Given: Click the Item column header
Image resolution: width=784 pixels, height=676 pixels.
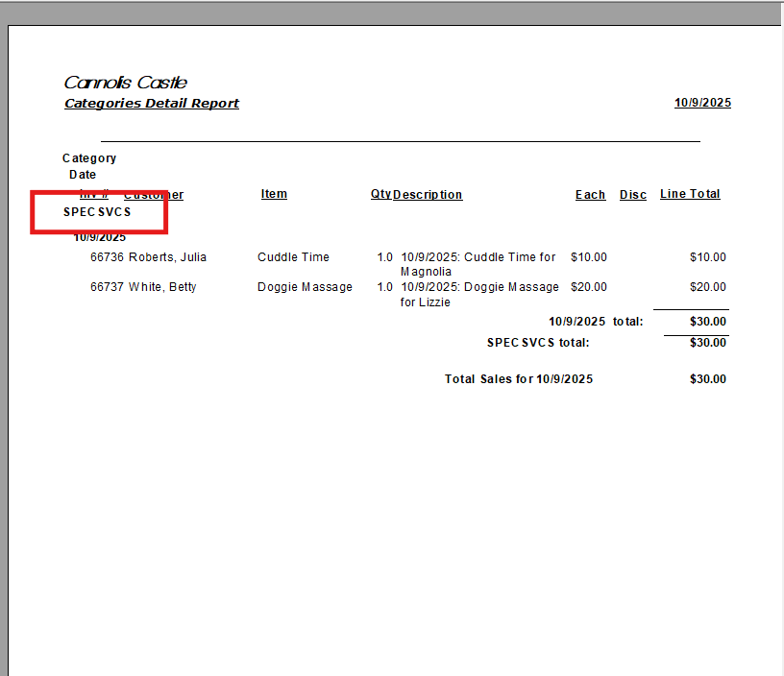Looking at the screenshot, I should coord(274,194).
